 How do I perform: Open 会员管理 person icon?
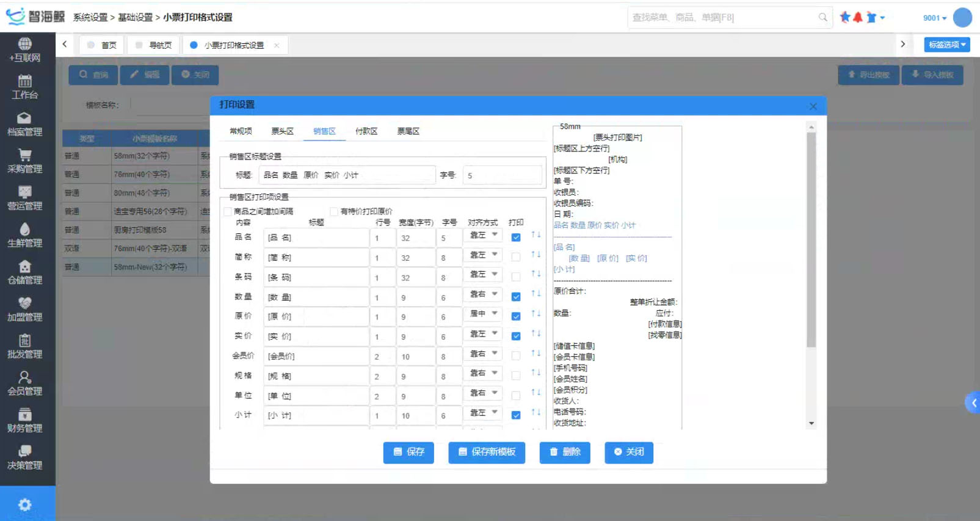[25, 377]
